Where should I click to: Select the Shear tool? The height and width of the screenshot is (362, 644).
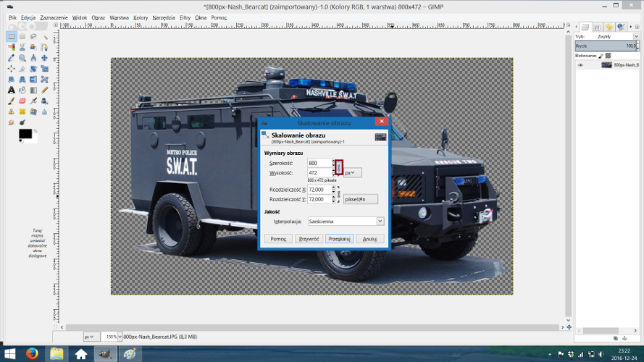(x=11, y=79)
